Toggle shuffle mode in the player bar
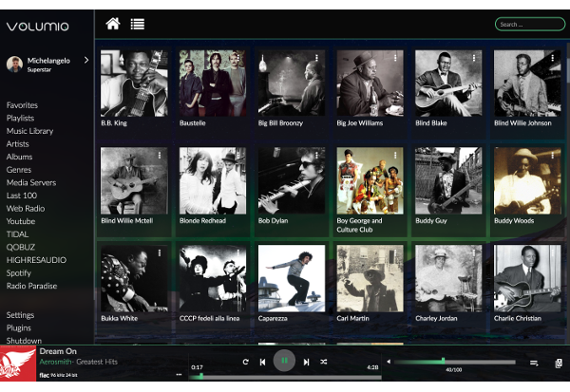 [324, 362]
